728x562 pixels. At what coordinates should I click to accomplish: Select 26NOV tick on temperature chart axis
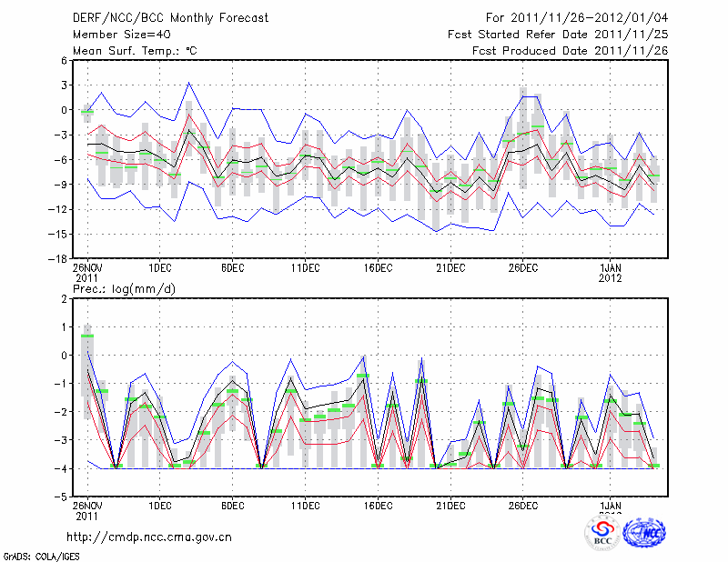point(87,267)
